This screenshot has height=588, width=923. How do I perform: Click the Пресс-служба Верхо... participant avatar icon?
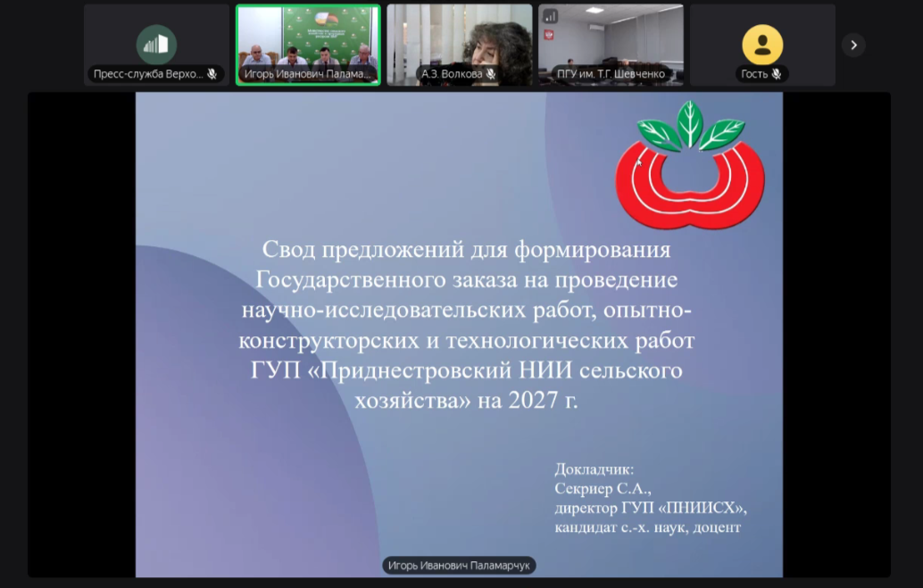tap(156, 44)
